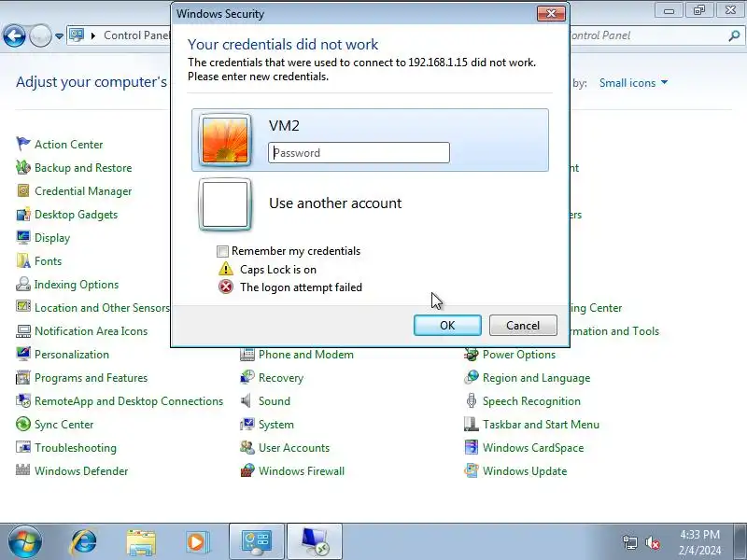Image resolution: width=747 pixels, height=560 pixels.
Task: Open the Credential Manager link
Action: point(83,191)
